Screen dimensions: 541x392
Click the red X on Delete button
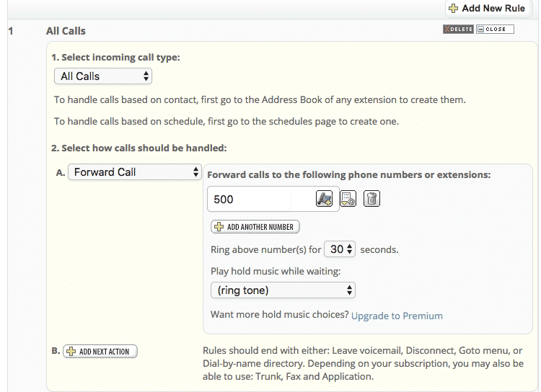[447, 30]
